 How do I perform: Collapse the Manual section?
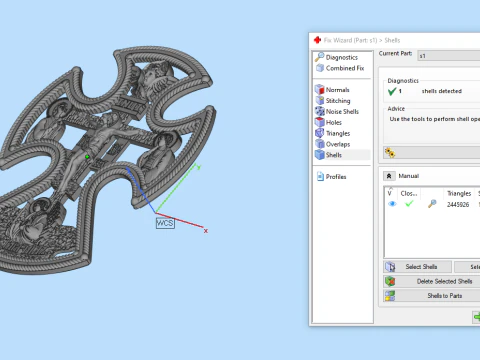[x=389, y=176]
